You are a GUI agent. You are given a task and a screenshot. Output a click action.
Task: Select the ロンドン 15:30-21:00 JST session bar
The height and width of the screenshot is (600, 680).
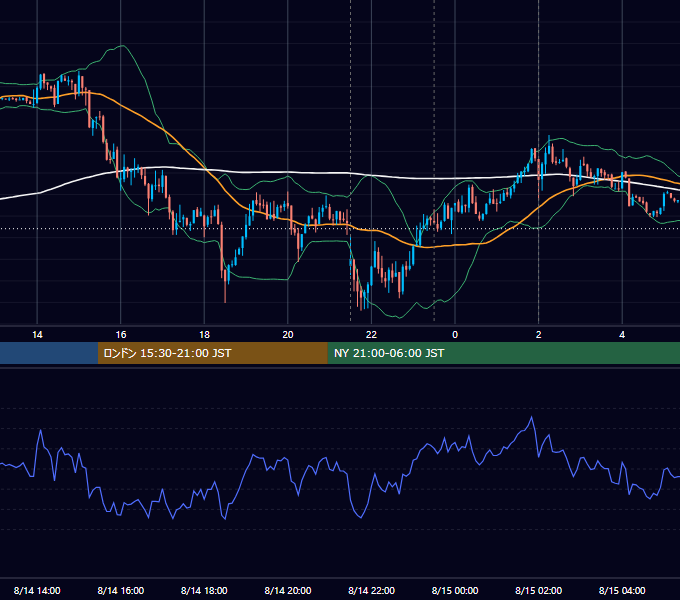212,353
